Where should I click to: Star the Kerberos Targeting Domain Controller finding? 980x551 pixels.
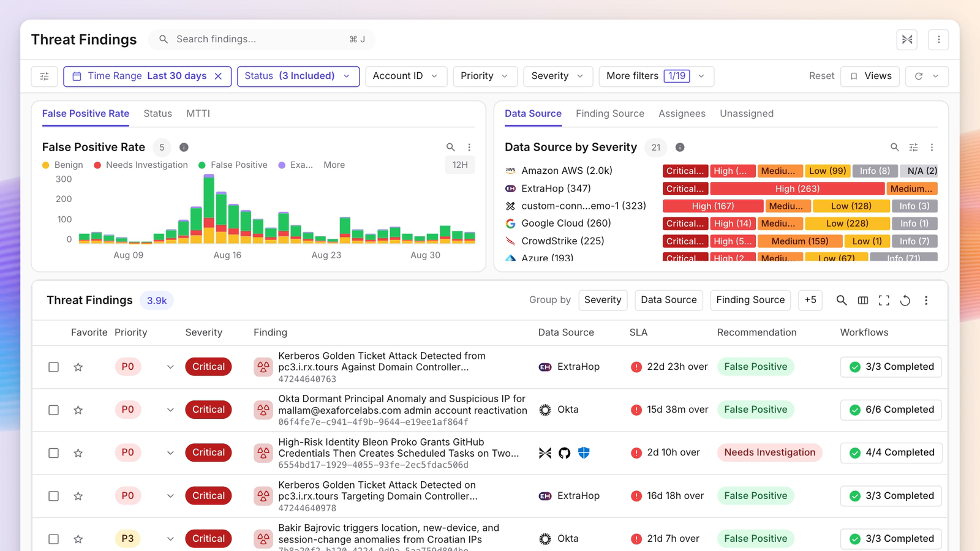click(x=78, y=496)
